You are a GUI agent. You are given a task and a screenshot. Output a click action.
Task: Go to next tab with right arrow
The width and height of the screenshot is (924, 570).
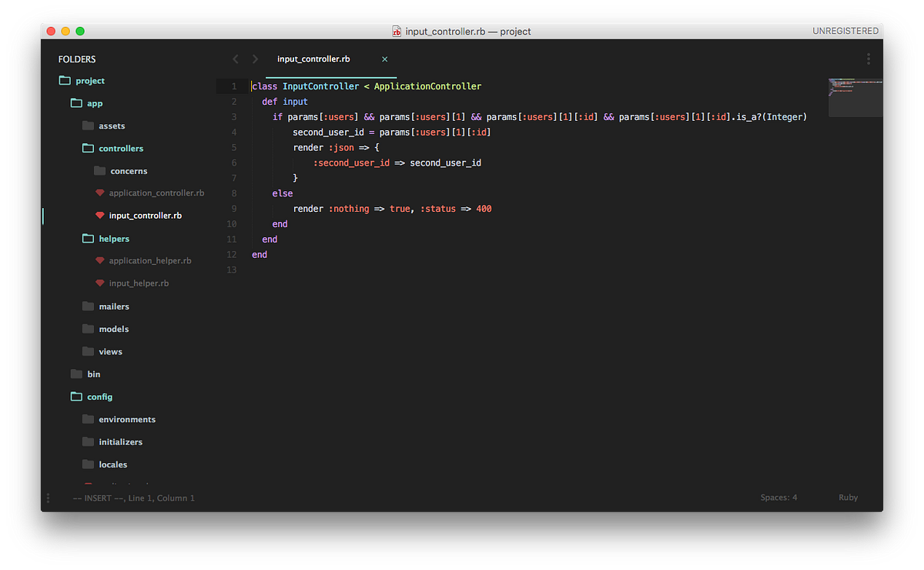pos(255,59)
